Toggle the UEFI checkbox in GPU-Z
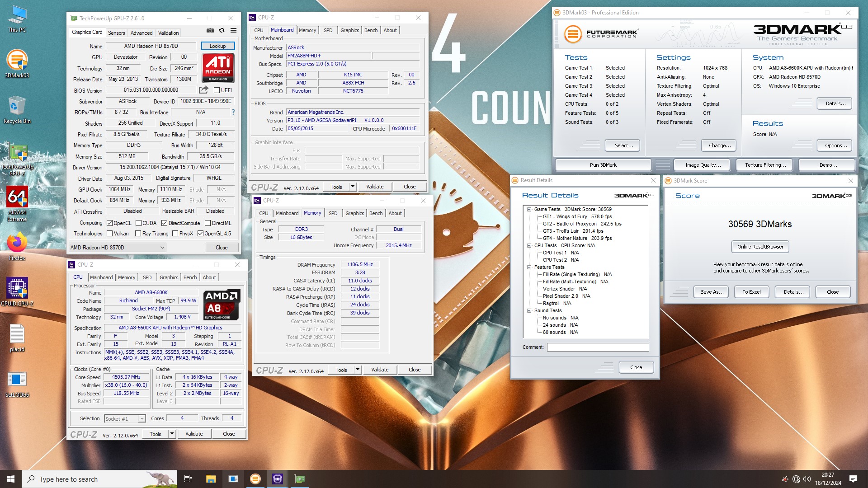 pos(217,90)
